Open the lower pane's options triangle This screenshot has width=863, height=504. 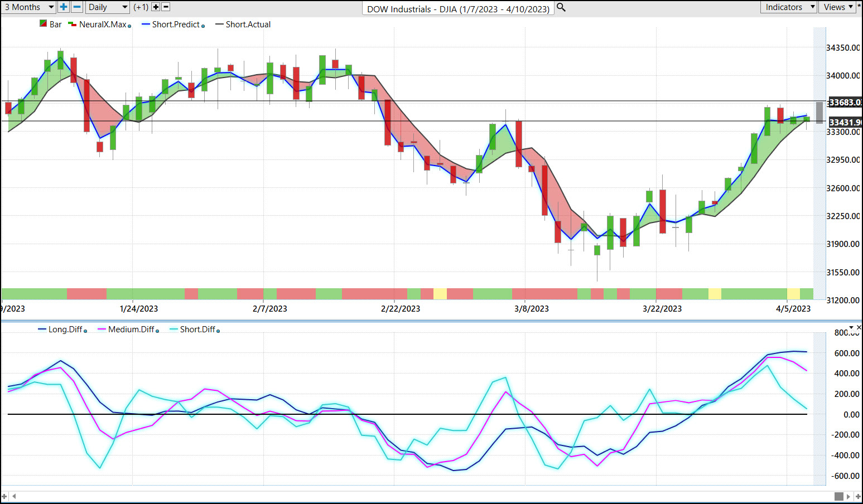pos(851,327)
